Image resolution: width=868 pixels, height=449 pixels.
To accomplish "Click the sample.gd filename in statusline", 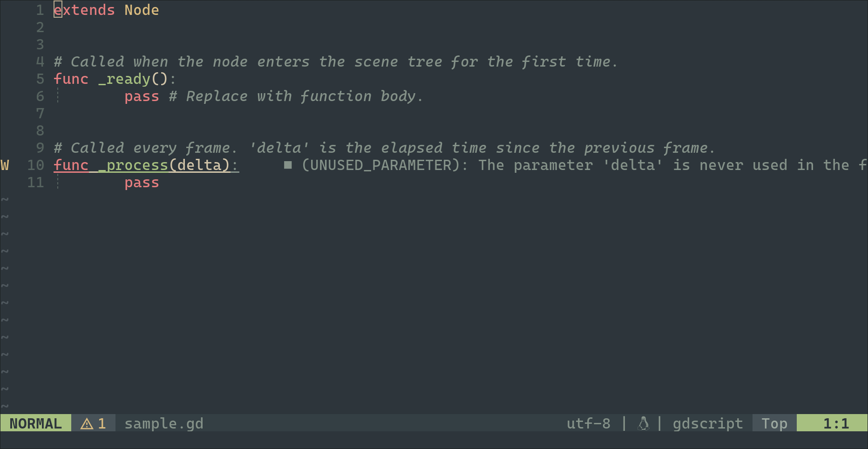I will [x=164, y=423].
